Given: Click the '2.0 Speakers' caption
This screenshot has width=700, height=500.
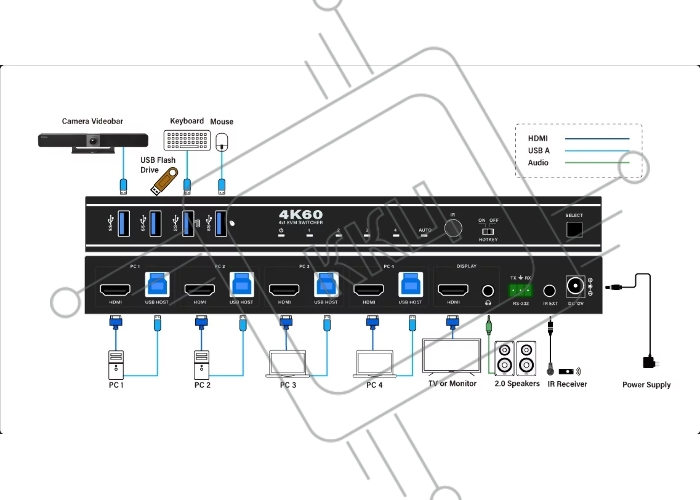Looking at the screenshot, I should click(517, 383).
